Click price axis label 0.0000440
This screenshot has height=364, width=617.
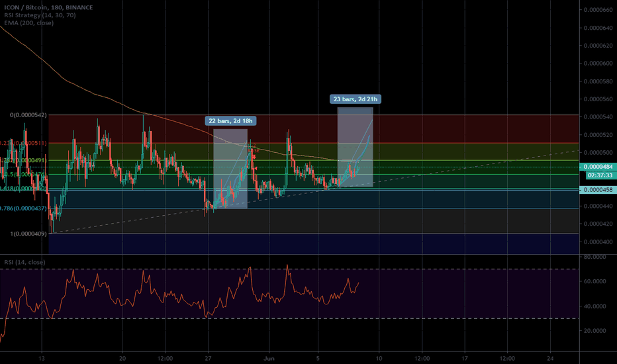click(x=598, y=206)
